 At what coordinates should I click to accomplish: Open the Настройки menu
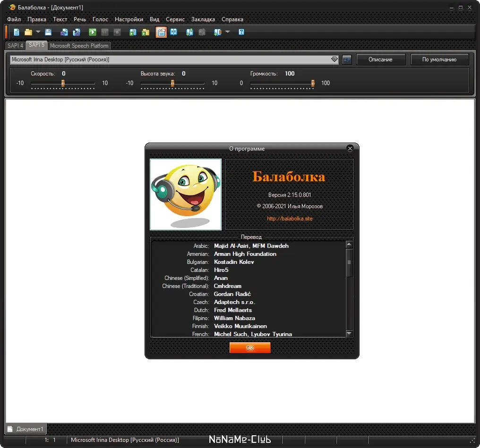(129, 19)
